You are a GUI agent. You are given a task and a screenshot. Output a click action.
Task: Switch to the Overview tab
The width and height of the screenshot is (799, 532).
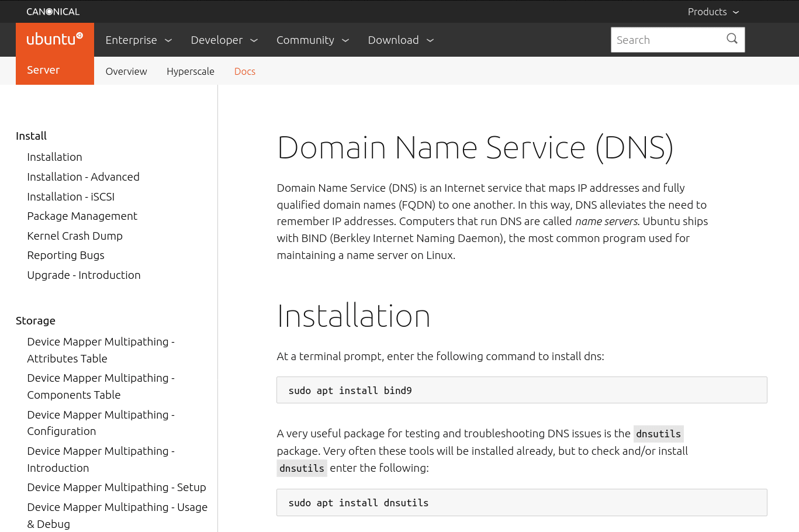pos(126,71)
